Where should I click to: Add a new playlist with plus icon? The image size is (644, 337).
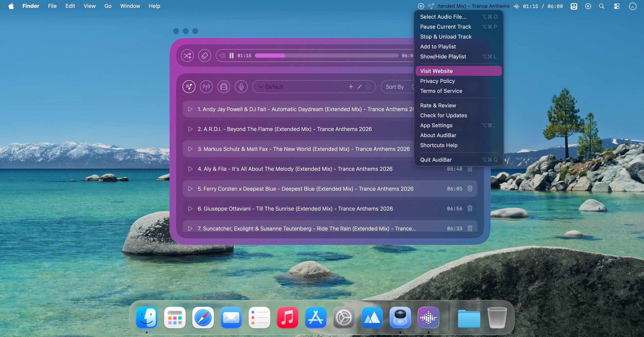click(351, 87)
